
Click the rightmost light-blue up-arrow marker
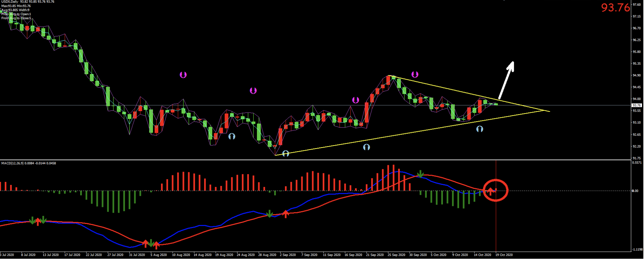pos(480,129)
